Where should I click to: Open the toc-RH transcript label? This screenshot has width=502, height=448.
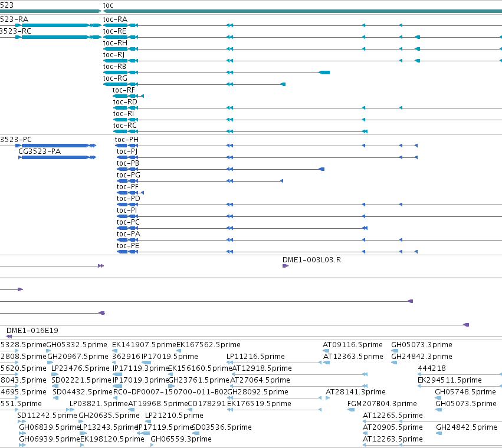point(115,43)
